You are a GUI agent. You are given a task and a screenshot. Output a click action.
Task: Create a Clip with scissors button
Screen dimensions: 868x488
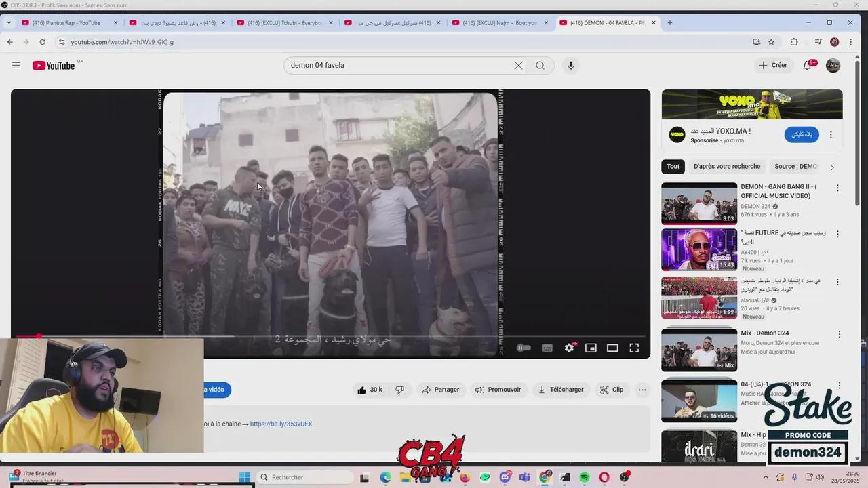[x=611, y=390]
